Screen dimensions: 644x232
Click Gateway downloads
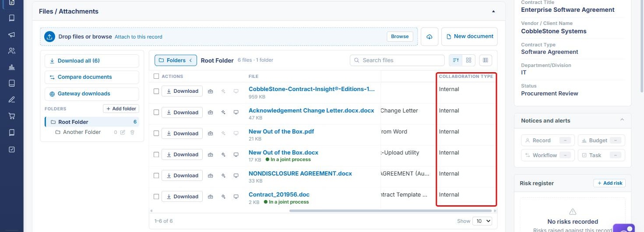click(x=92, y=94)
